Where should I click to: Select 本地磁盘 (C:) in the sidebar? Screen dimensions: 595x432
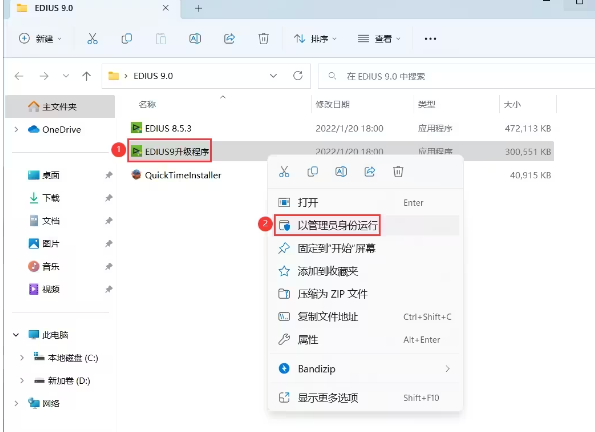(x=66, y=358)
